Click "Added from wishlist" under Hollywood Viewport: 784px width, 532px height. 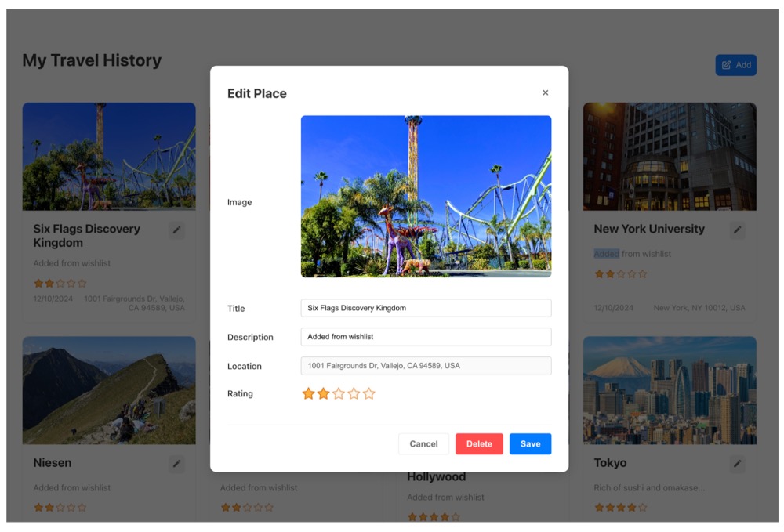[x=445, y=497]
